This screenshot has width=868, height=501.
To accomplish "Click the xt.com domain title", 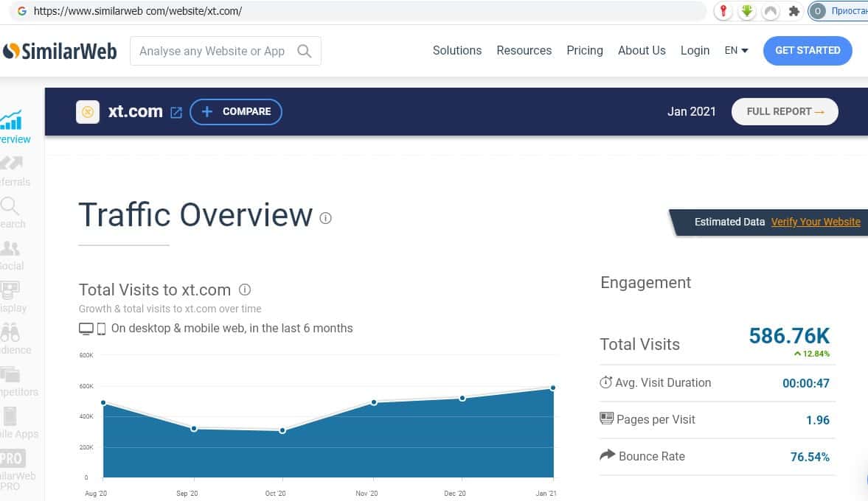I will point(135,111).
